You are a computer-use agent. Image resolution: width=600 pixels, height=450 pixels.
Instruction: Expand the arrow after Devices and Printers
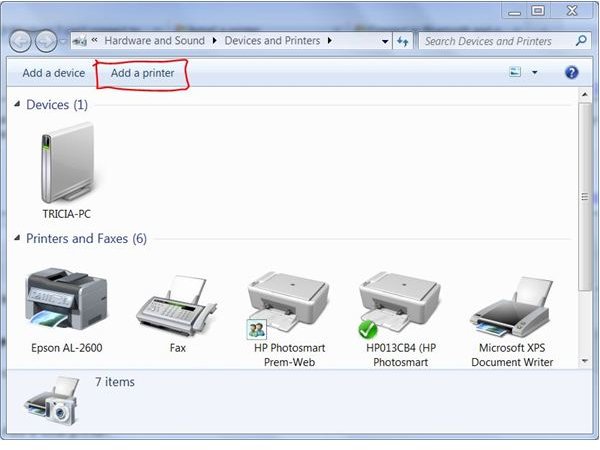329,41
